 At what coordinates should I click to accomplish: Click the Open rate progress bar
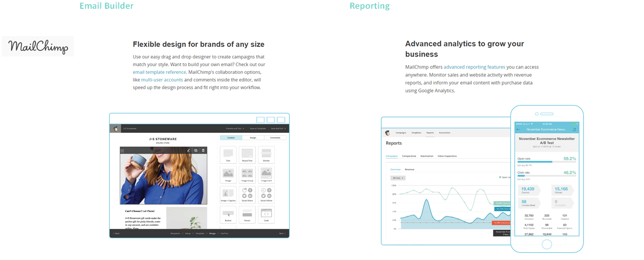click(x=546, y=162)
